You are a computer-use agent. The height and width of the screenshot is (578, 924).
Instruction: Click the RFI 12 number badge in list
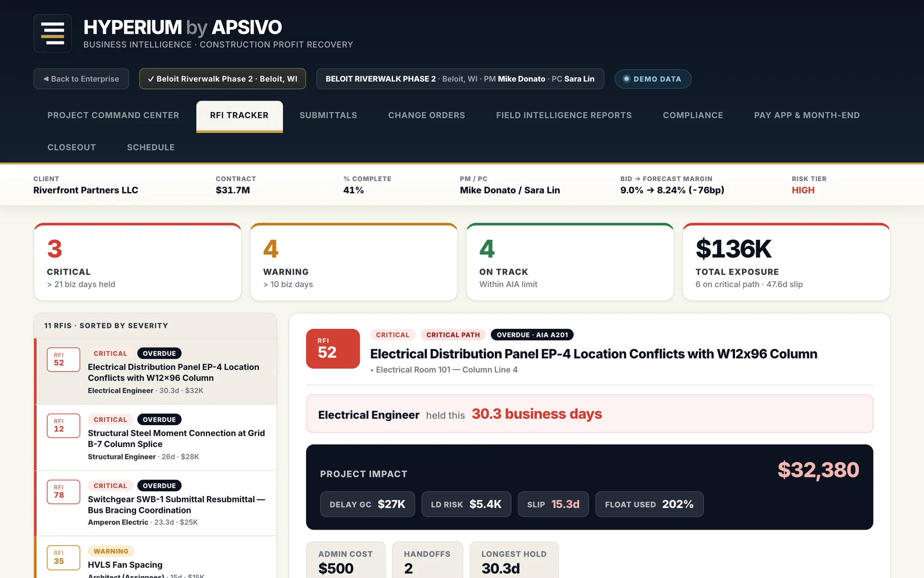click(63, 426)
